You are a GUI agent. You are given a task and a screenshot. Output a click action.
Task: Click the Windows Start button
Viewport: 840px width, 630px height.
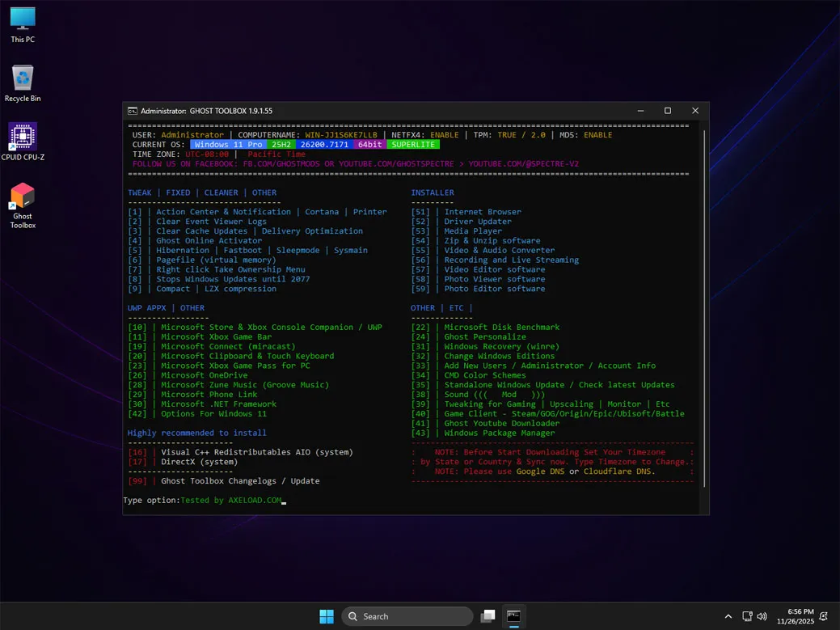tap(326, 615)
